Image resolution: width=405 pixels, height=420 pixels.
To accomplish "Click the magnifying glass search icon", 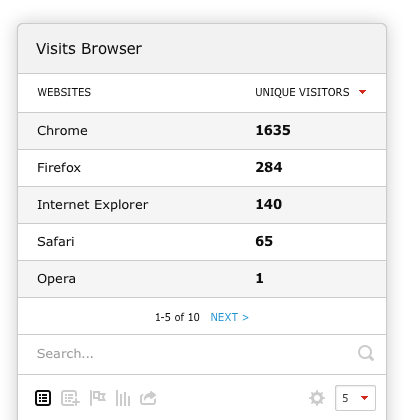I will pos(366,353).
